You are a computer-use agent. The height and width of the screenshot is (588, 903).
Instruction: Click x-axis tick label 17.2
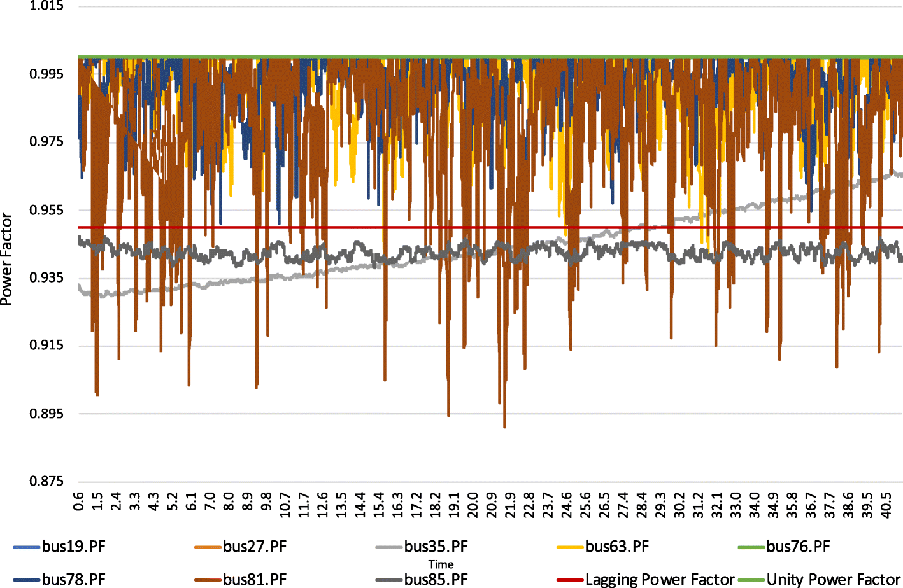(x=416, y=505)
